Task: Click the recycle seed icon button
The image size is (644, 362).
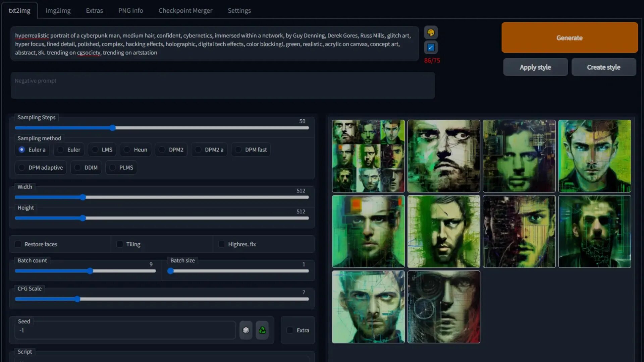Action: point(262,330)
